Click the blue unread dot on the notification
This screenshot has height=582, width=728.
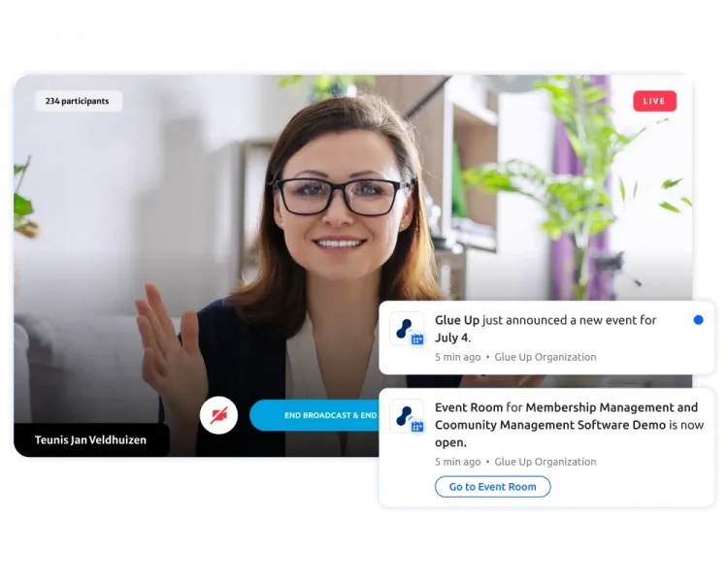pos(698,319)
